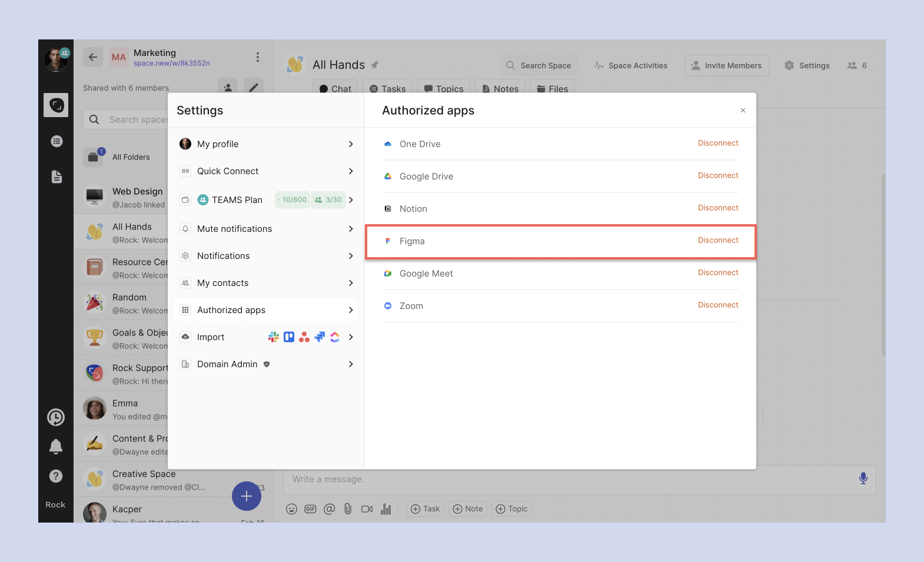Disconnect One Drive
The height and width of the screenshot is (562, 924).
coord(718,143)
